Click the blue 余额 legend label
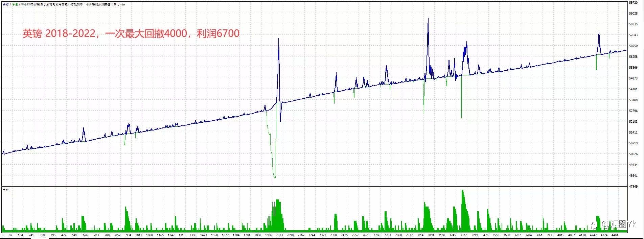 point(6,4)
